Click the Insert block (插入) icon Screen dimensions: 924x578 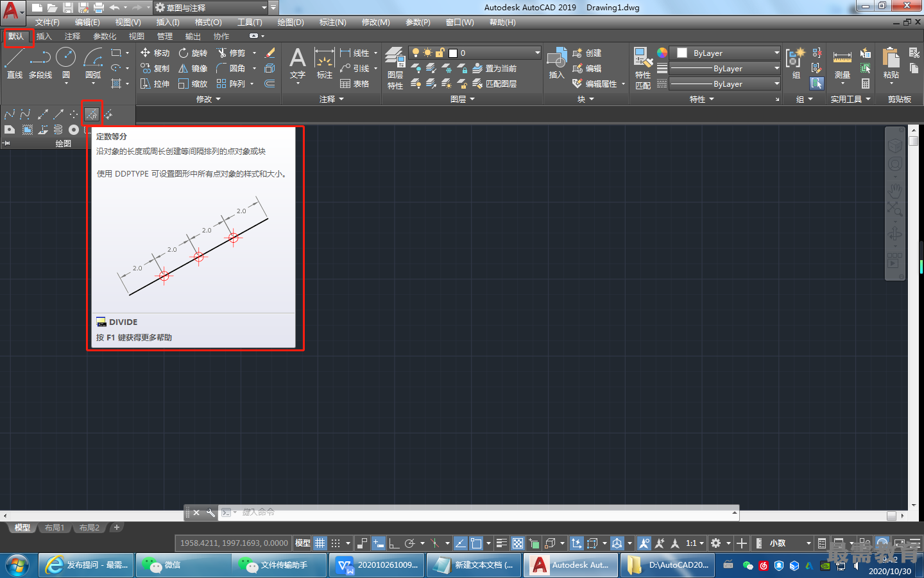556,63
